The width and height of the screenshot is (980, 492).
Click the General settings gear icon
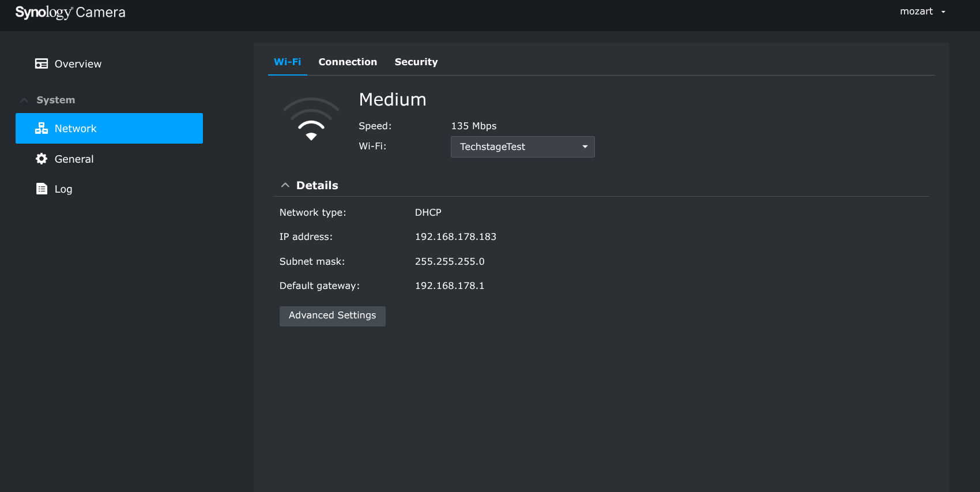tap(42, 159)
